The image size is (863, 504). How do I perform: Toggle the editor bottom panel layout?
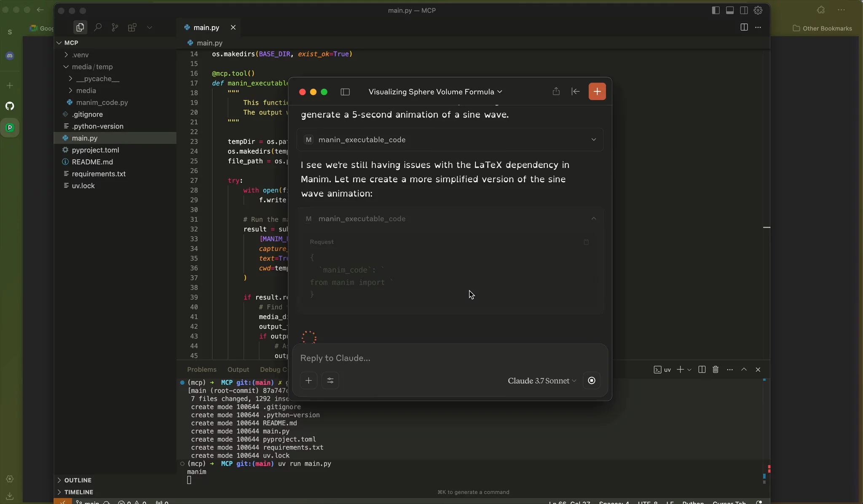point(730,11)
